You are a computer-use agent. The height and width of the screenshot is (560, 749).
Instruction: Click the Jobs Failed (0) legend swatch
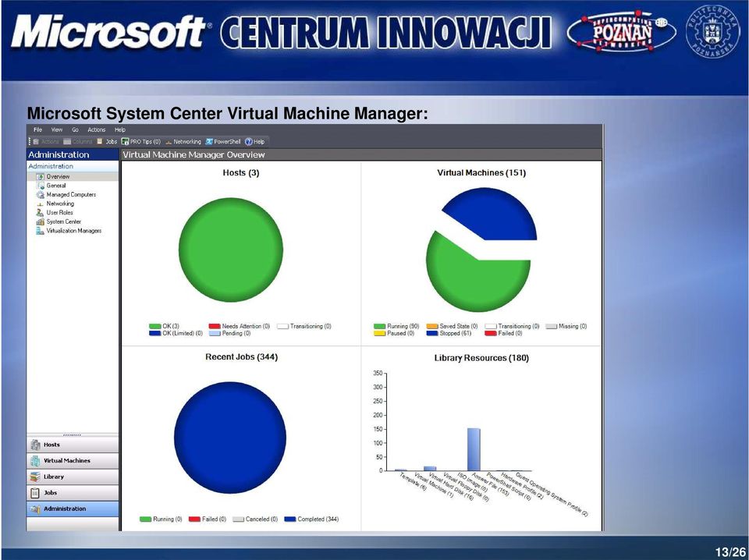194,519
